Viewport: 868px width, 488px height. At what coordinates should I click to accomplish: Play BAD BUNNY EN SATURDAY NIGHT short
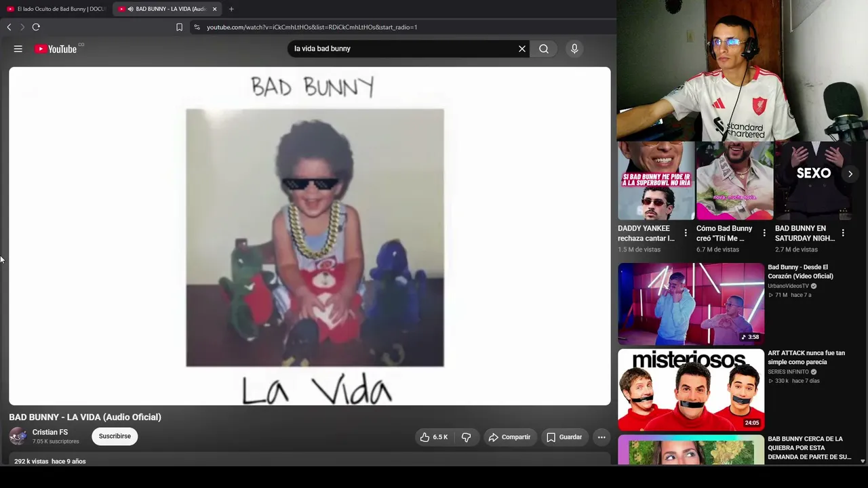click(x=813, y=181)
